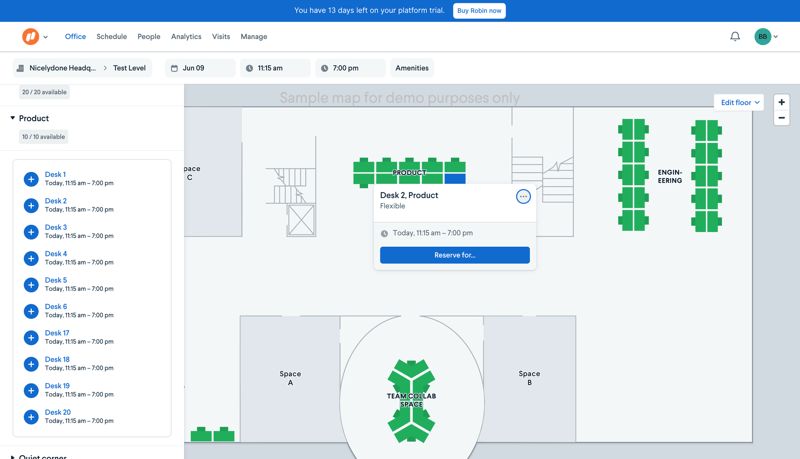Click the Space A room on map

click(x=290, y=378)
